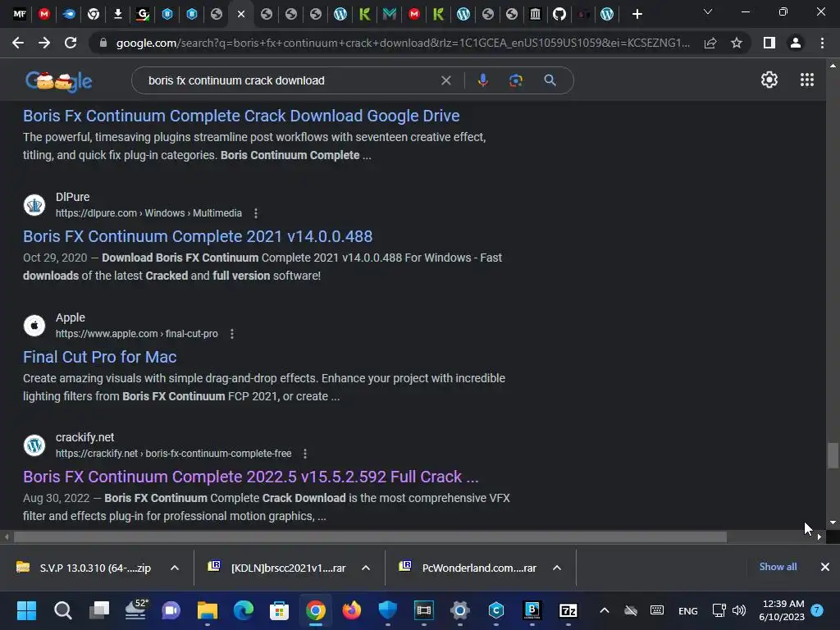Open a new browser tab

pos(637,14)
